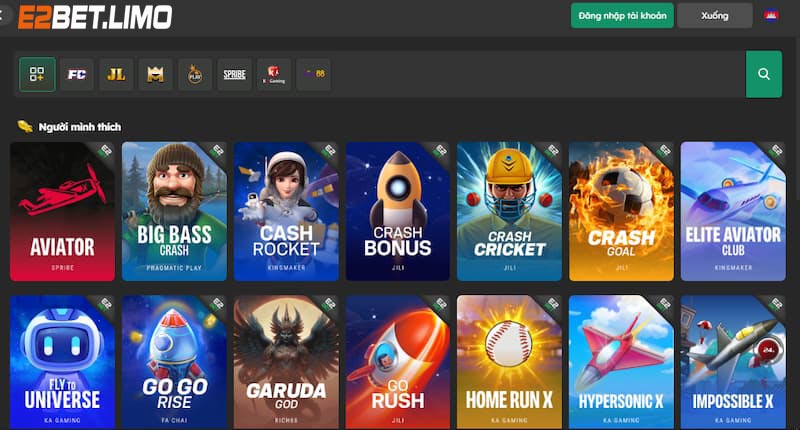Image resolution: width=800 pixels, height=430 pixels.
Task: Click the green search magnifier button
Action: point(764,74)
